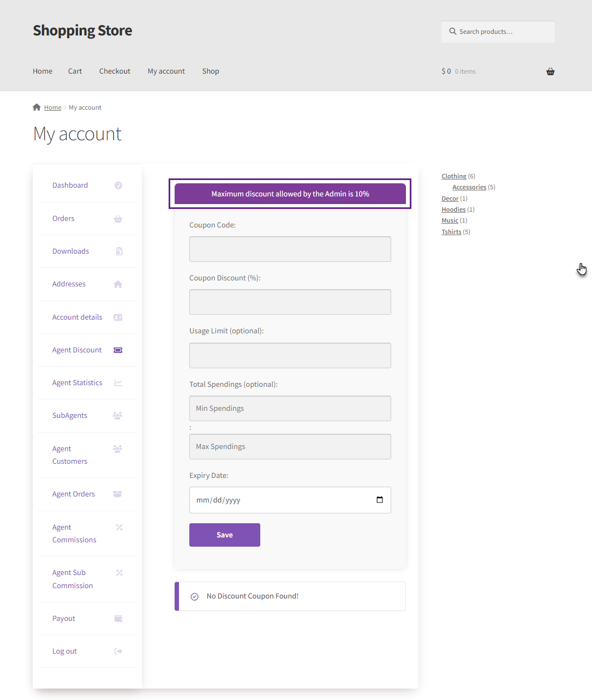Open the Hoodies category link
Viewport: 592px width, 700px height.
(453, 210)
